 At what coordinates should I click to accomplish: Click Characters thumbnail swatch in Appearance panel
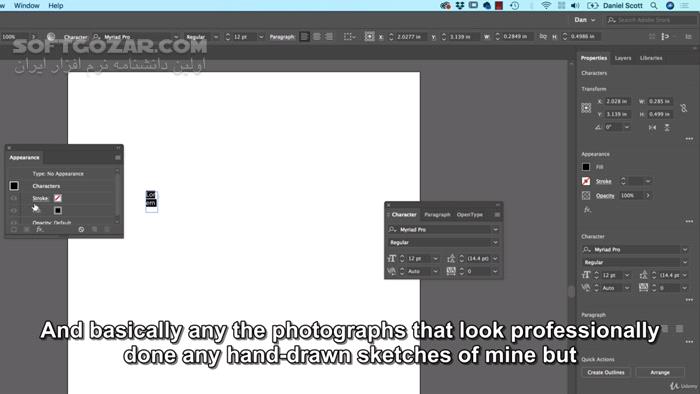click(14, 186)
